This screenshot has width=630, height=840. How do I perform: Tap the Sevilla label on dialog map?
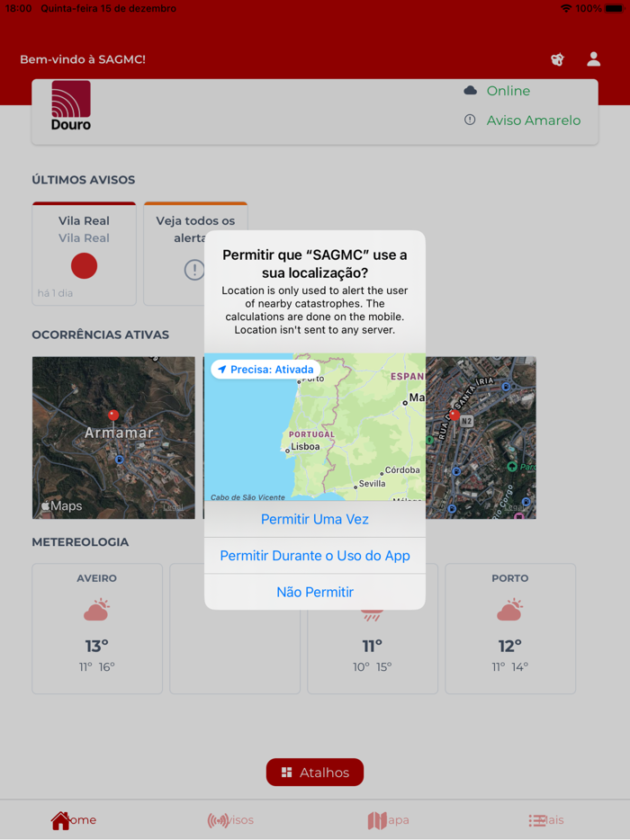[x=372, y=483]
